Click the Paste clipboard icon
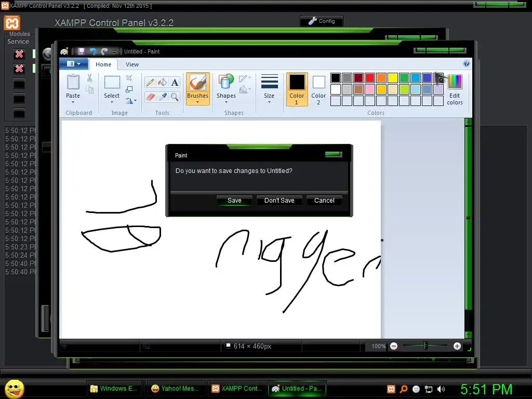Image resolution: width=532 pixels, height=399 pixels. (73, 82)
